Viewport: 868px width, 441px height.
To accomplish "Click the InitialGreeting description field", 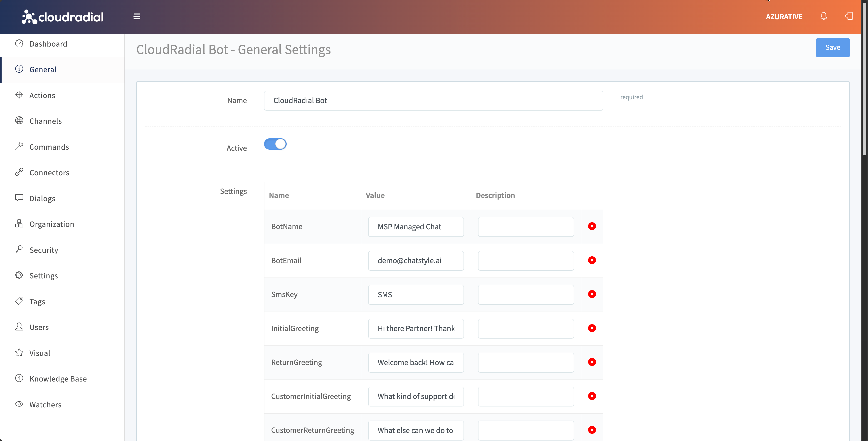I will pyautogui.click(x=526, y=329).
